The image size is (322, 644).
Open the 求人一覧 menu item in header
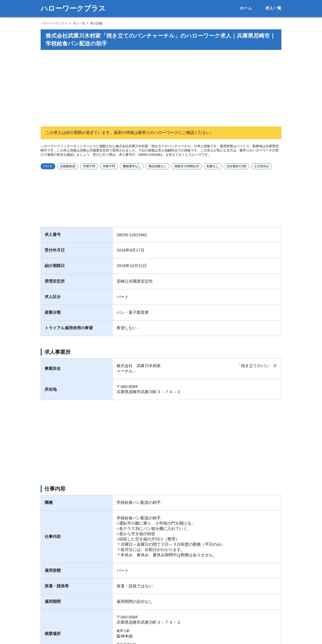(x=273, y=8)
